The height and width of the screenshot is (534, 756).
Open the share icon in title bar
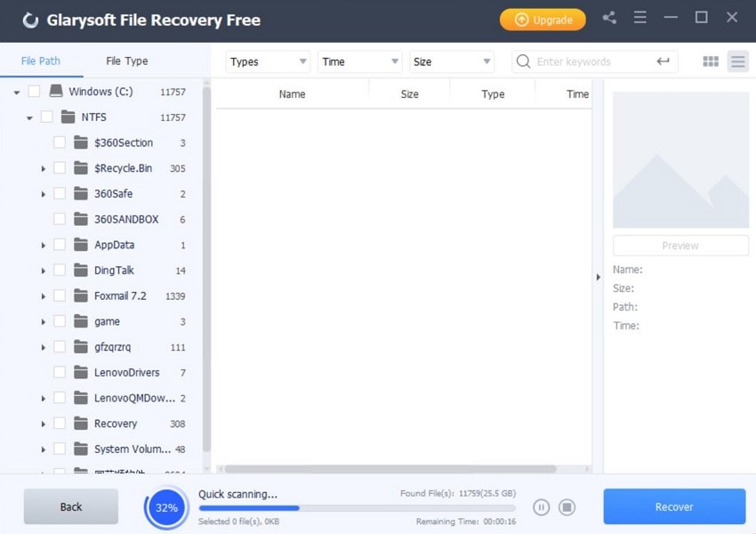[x=609, y=18]
